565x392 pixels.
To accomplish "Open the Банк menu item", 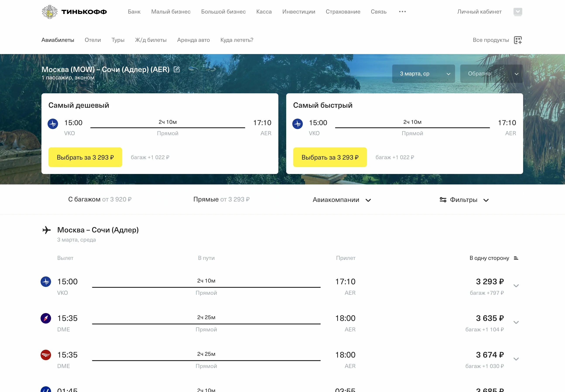I will coord(134,12).
